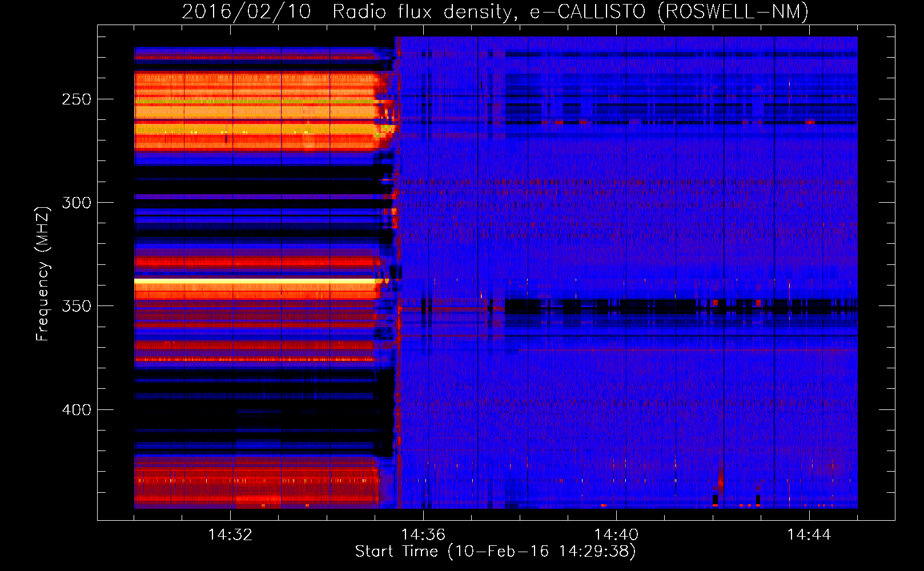The image size is (924, 571).
Task: Click the 250 frequency axis label
Action: [77, 99]
